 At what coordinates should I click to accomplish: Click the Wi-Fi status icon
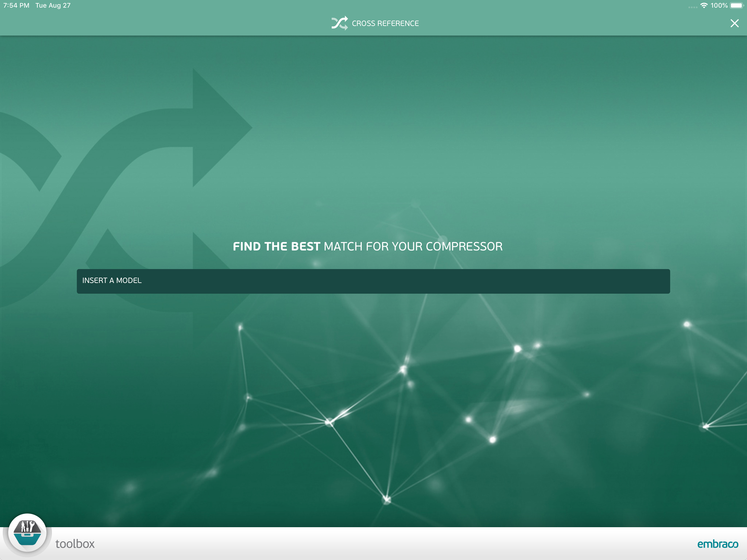704,6
